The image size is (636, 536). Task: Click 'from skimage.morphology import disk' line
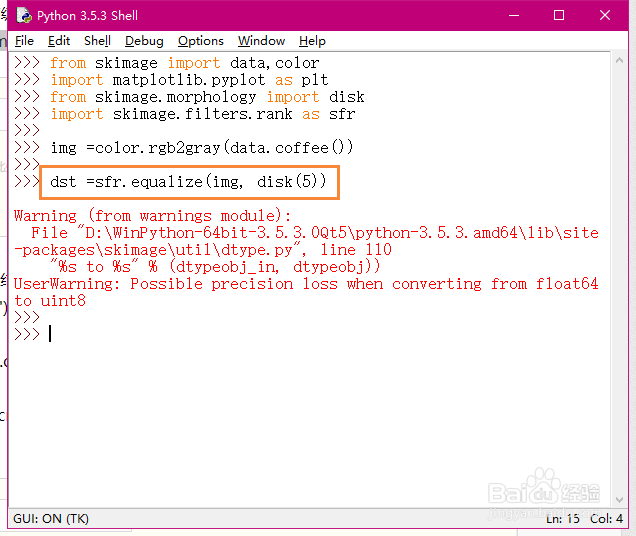click(x=207, y=97)
